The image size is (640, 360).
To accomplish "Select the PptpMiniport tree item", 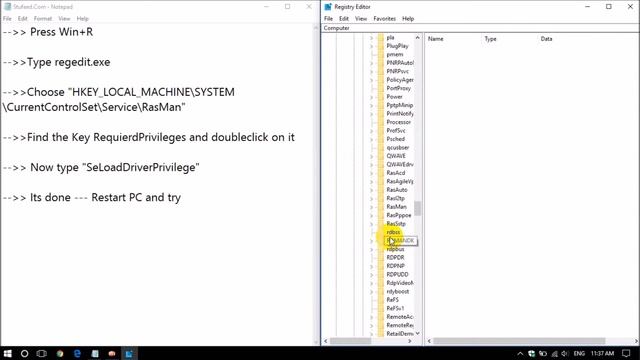I will [400, 105].
